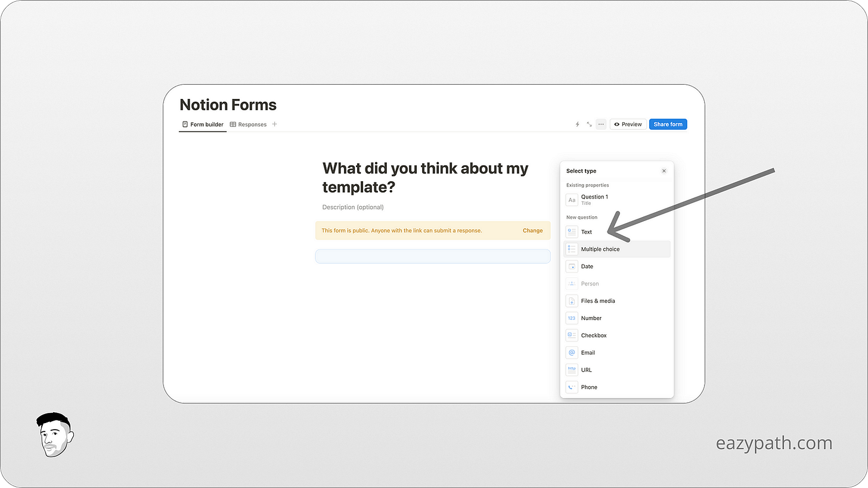Choose the Multiple choice question type
Screen dimensions: 868x488
click(x=617, y=249)
